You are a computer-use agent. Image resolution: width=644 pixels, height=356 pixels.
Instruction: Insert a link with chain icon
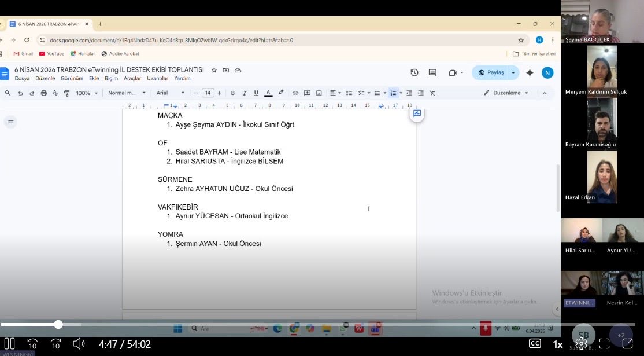(295, 93)
